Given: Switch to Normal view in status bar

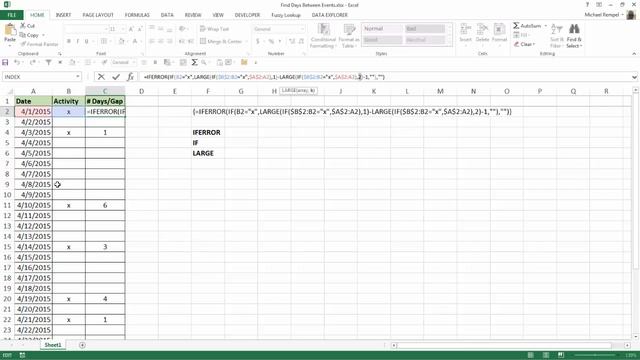Looking at the screenshot, I should tap(531, 355).
